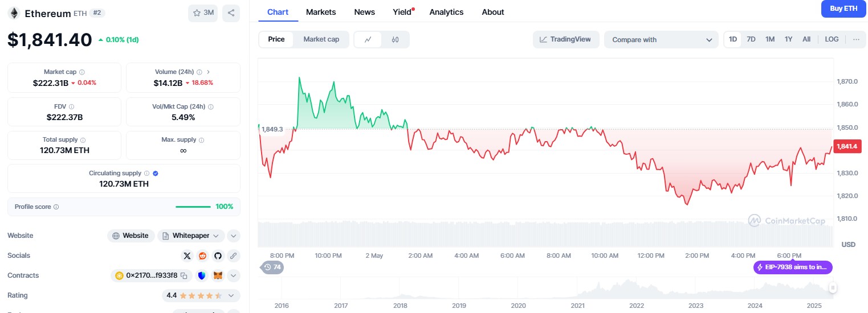Open the Compare with dropdown

tap(661, 39)
